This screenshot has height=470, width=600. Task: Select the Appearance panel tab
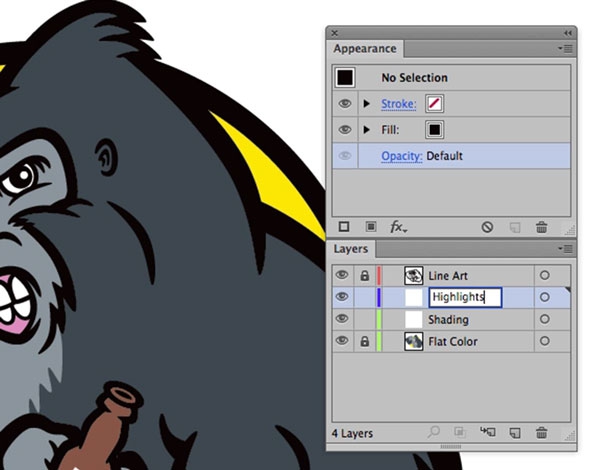365,49
